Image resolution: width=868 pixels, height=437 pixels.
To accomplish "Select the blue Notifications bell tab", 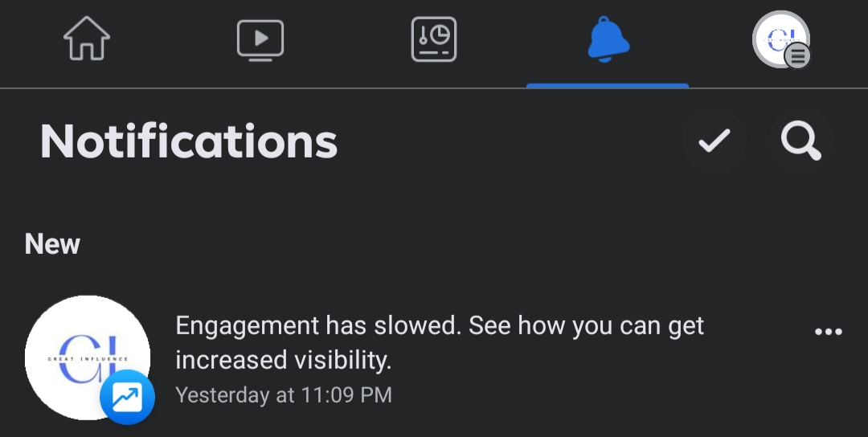I will click(608, 39).
